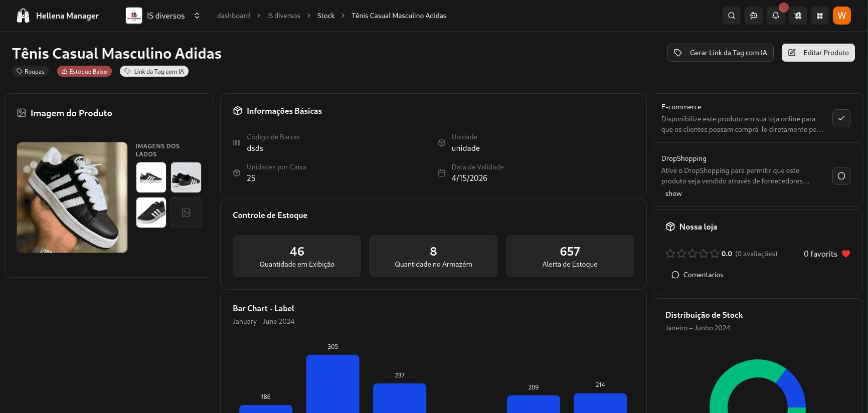This screenshot has width=868, height=413.
Task: Click the 0 favorits text
Action: (x=820, y=254)
